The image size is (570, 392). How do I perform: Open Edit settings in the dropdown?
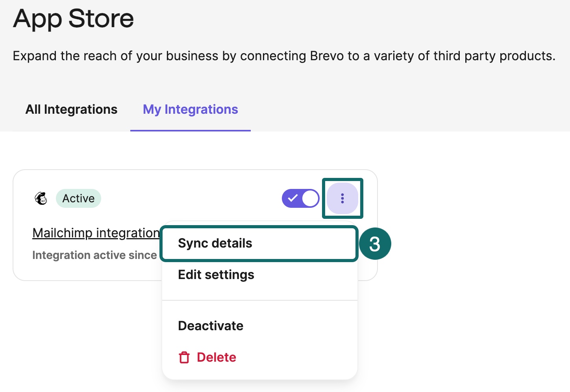pos(216,275)
